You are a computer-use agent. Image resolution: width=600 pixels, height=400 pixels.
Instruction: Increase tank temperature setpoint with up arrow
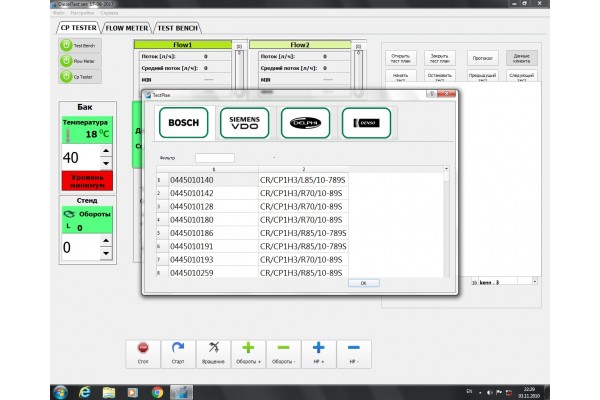[x=106, y=153]
